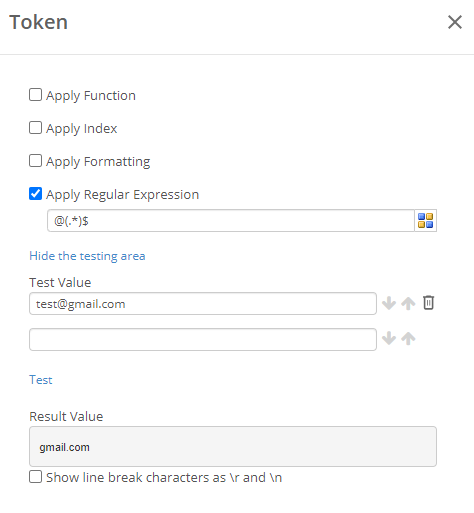Close the Token dialog
Screen dimensions: 474x513
coord(455,22)
